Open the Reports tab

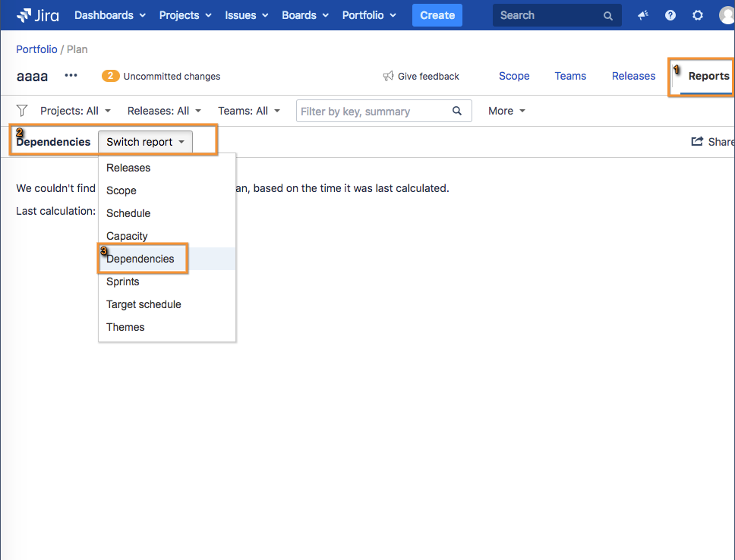coord(708,76)
